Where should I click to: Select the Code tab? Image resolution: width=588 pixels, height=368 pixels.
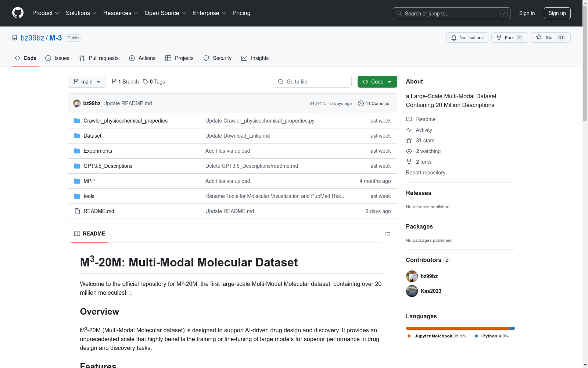click(x=25, y=58)
